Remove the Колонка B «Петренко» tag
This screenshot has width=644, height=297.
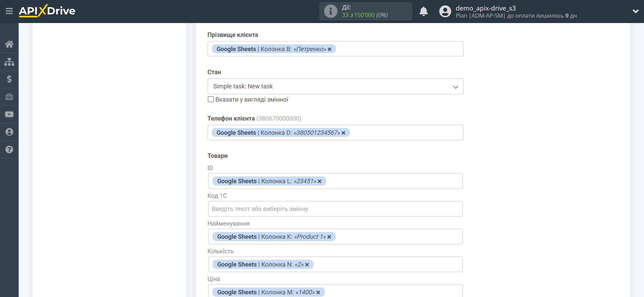pyautogui.click(x=329, y=49)
